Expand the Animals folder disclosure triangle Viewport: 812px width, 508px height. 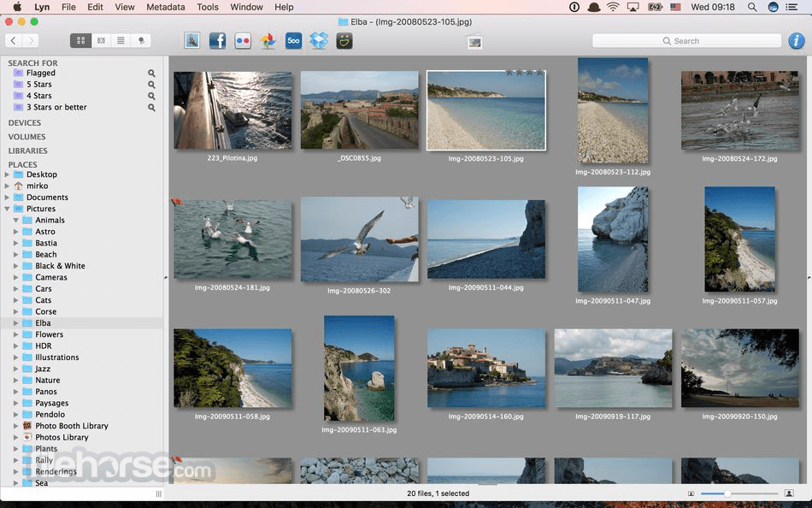(x=16, y=221)
